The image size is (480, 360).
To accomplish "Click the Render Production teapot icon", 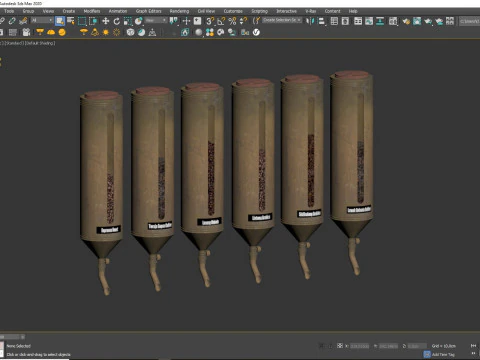I will (x=428, y=21).
